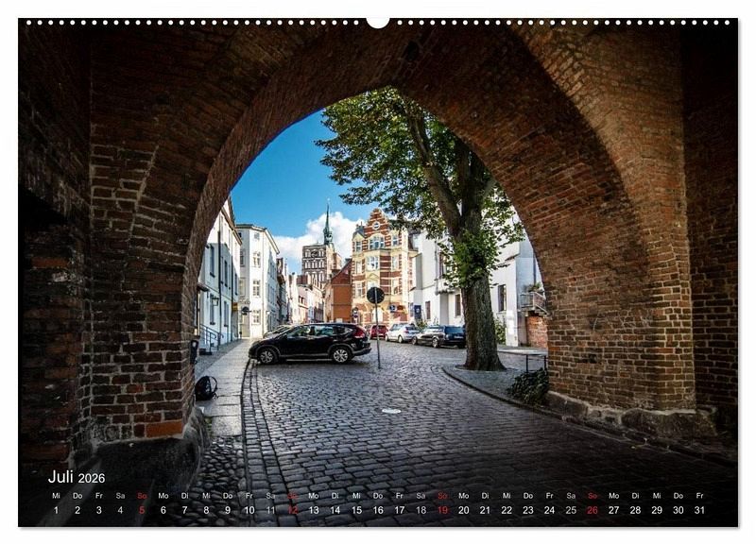Click the "Mo" weekday label above 20

point(464,495)
